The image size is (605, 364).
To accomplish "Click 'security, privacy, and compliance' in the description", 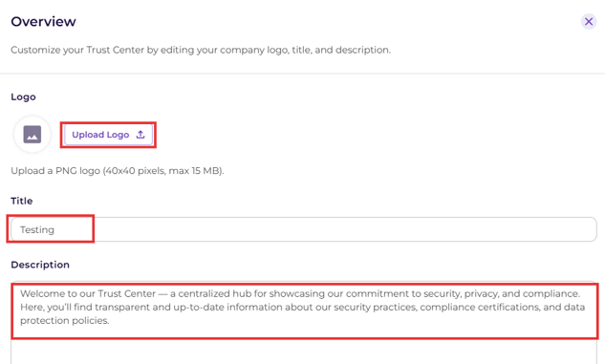I will (502, 294).
